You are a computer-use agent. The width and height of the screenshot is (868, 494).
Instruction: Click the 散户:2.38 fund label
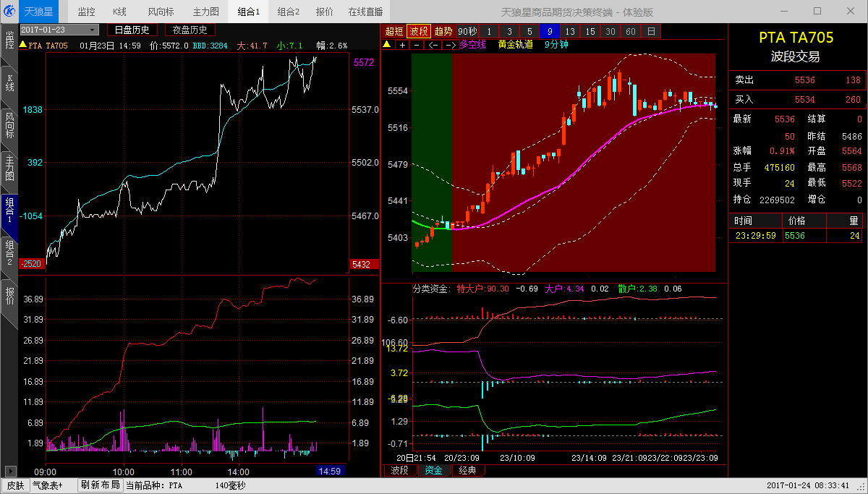point(638,289)
